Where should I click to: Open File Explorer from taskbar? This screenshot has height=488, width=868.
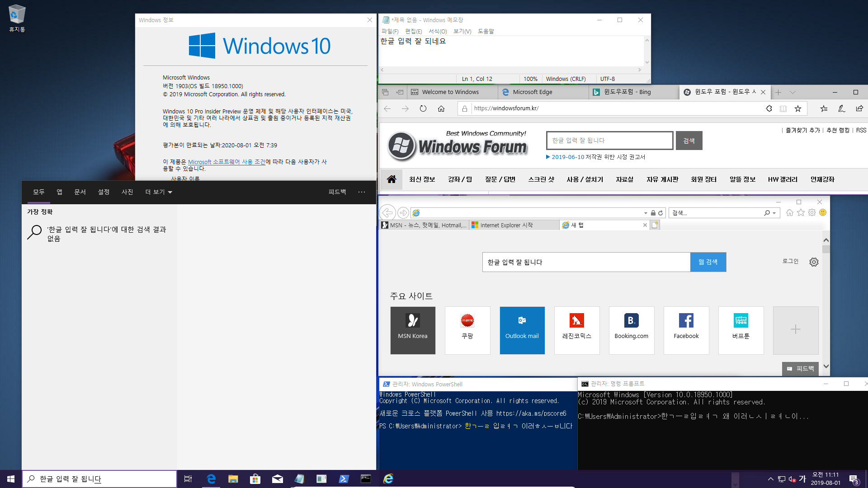tap(233, 479)
